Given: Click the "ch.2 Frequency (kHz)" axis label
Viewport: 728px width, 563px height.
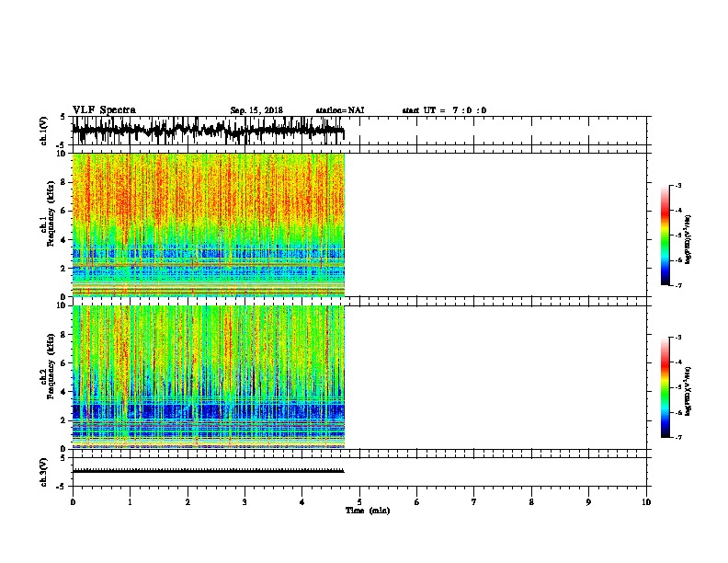Looking at the screenshot, I should [x=48, y=366].
